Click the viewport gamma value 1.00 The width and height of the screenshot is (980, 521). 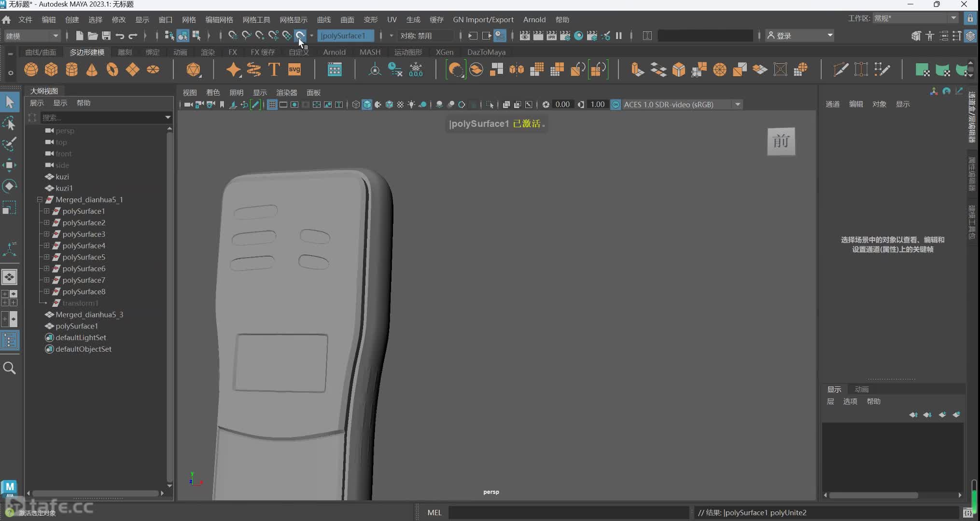[597, 105]
